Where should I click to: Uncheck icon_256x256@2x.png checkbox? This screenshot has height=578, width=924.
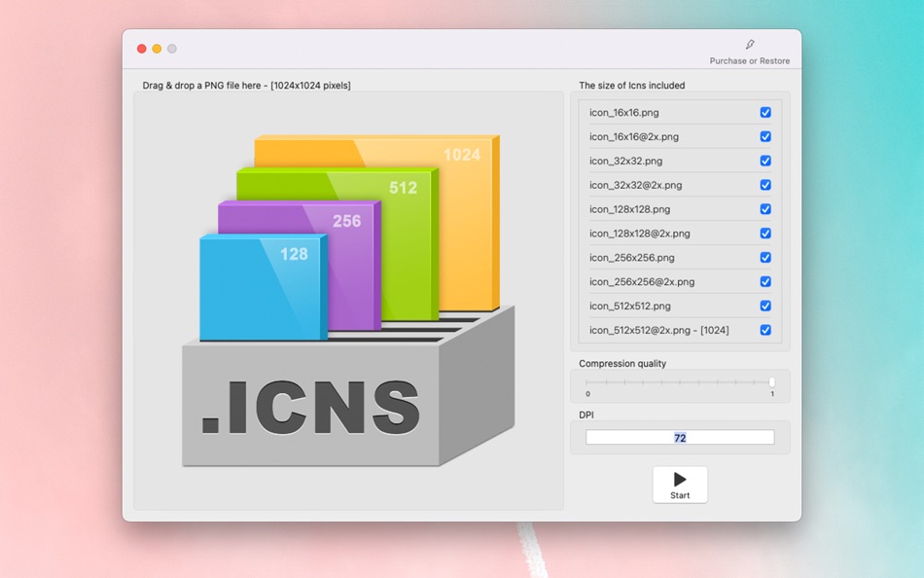point(765,281)
